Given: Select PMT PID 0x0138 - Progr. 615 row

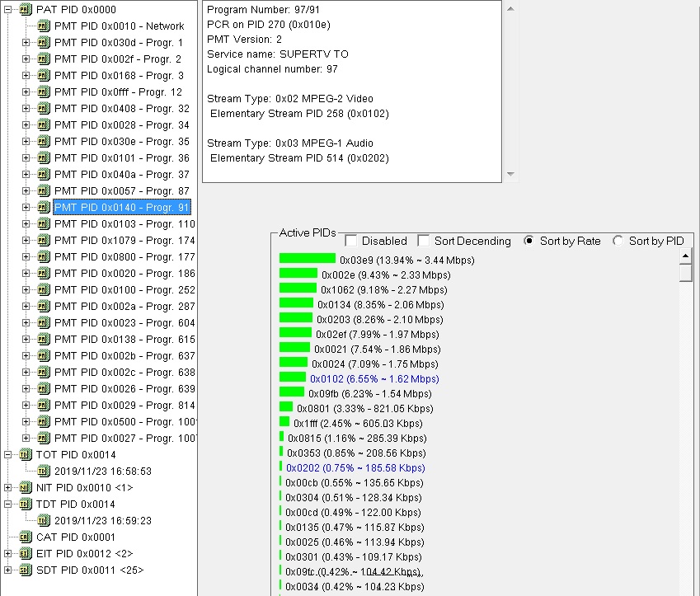Looking at the screenshot, I should [x=124, y=340].
